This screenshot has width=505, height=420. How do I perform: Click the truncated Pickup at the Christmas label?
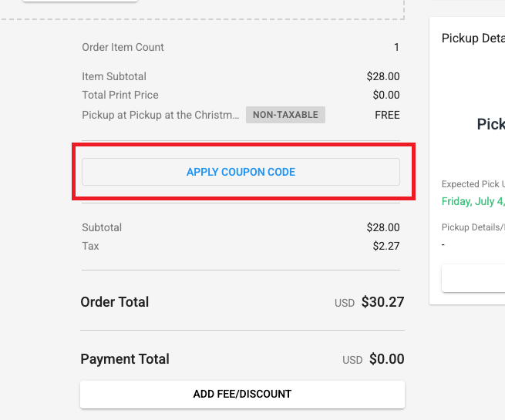pyautogui.click(x=160, y=115)
